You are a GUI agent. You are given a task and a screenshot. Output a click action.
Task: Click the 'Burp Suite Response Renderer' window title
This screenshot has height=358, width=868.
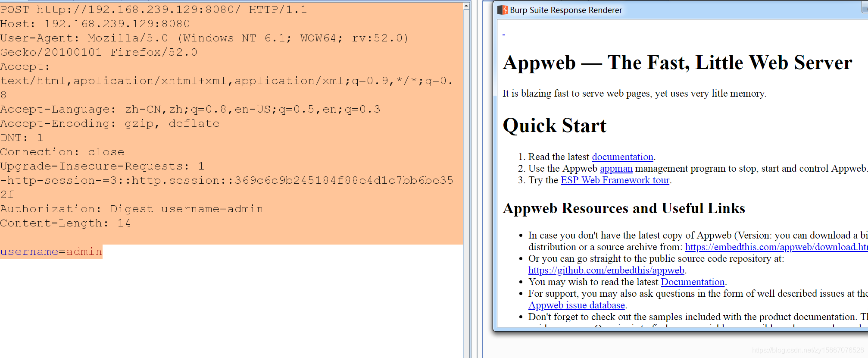[x=566, y=10]
